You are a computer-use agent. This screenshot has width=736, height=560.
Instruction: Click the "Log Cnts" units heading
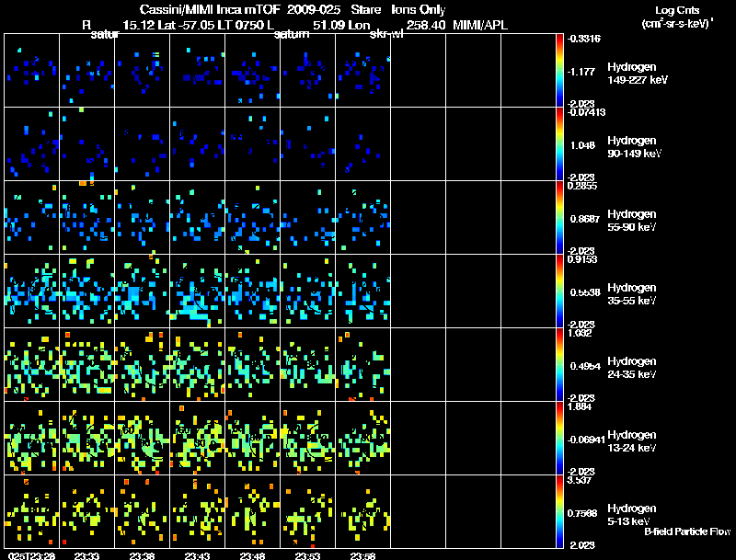pyautogui.click(x=677, y=10)
